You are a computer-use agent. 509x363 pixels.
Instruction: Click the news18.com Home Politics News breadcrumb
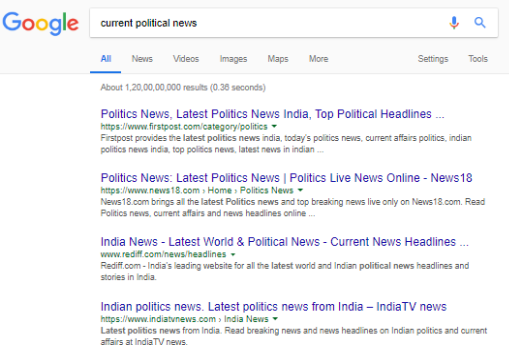(x=197, y=190)
